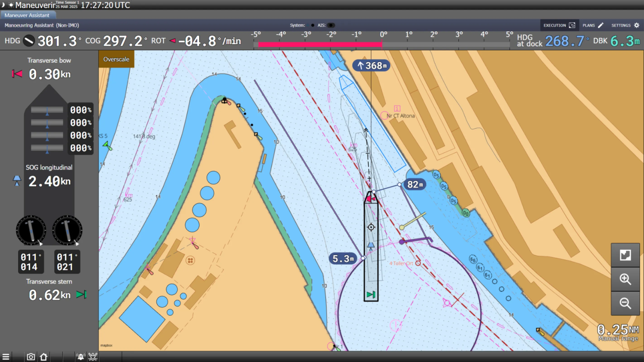Toggle the AIS switch

pos(331,25)
